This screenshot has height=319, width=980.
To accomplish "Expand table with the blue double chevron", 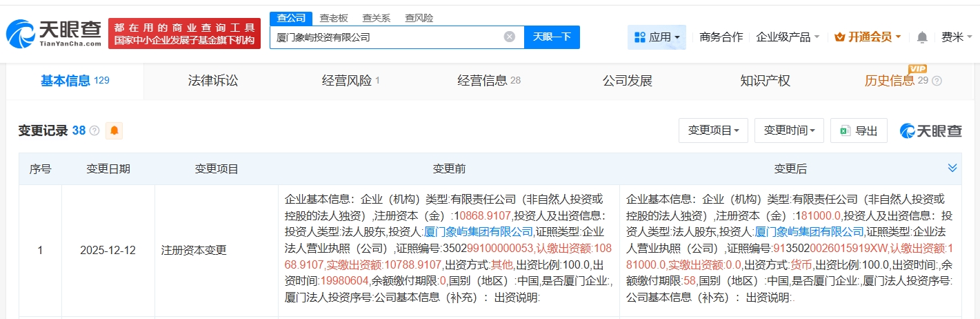I will pos(952,168).
